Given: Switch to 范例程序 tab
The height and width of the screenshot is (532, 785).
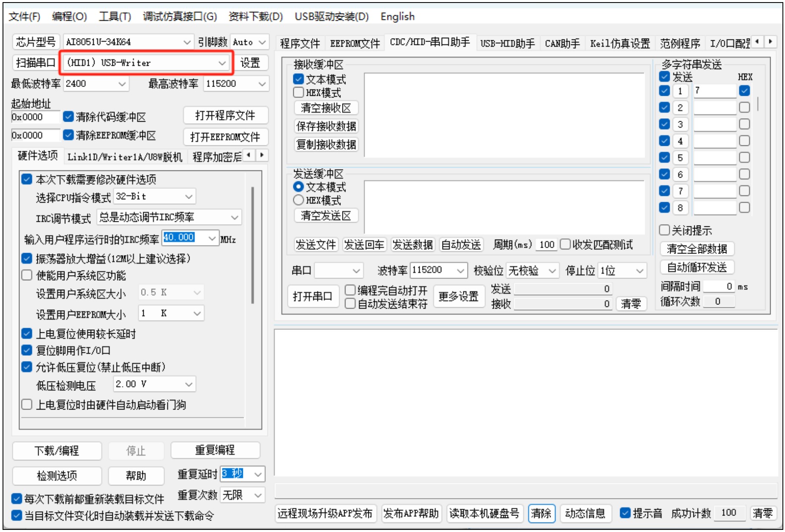Looking at the screenshot, I should [x=680, y=43].
